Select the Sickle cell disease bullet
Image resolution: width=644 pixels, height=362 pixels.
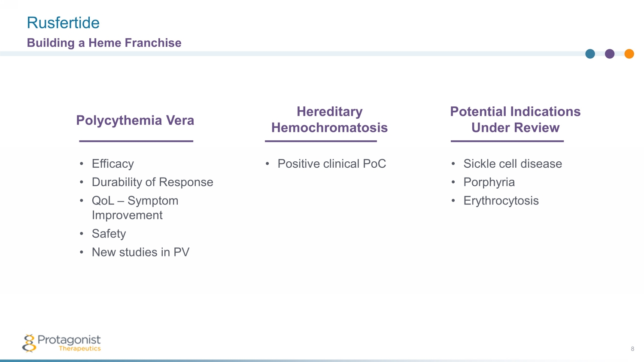[x=513, y=164]
